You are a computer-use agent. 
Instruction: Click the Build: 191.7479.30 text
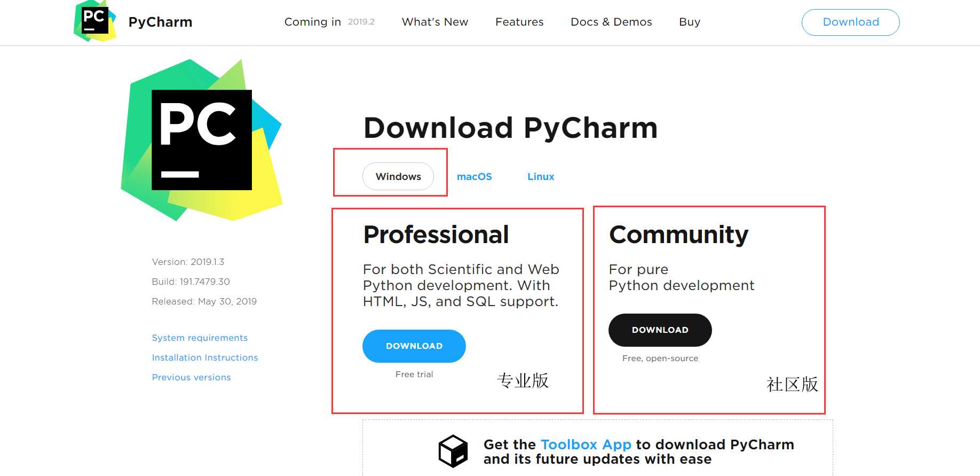click(191, 282)
